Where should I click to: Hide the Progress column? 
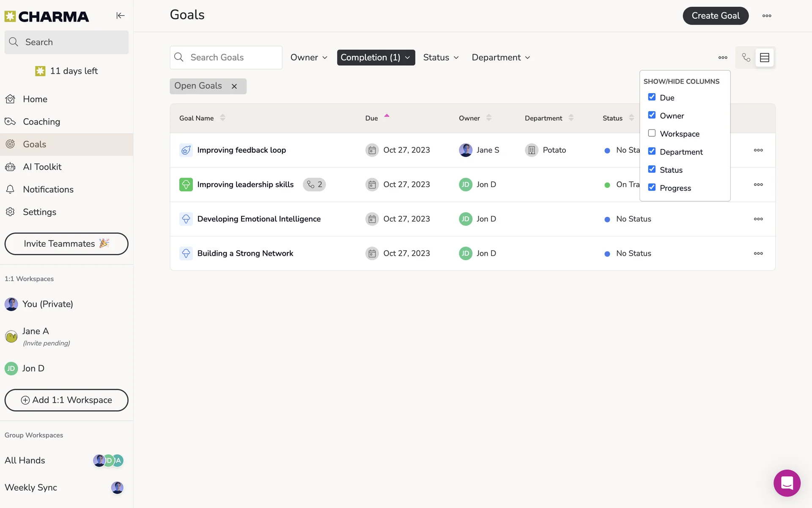click(652, 188)
